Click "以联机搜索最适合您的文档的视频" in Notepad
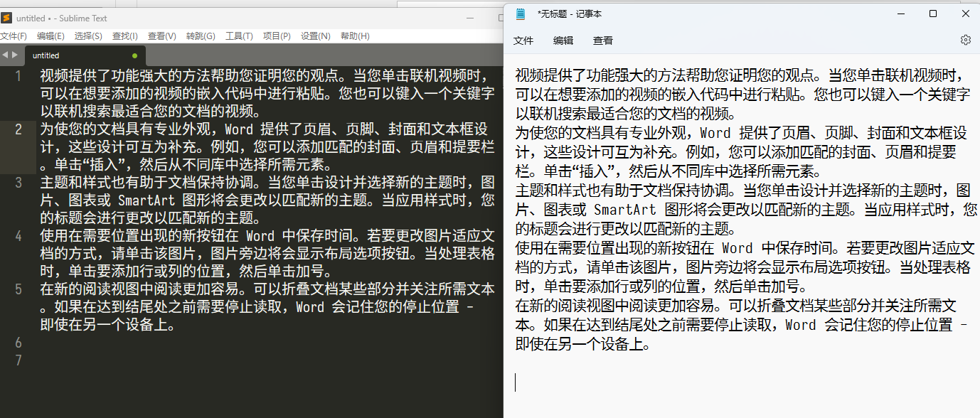980x418 pixels. click(622, 114)
